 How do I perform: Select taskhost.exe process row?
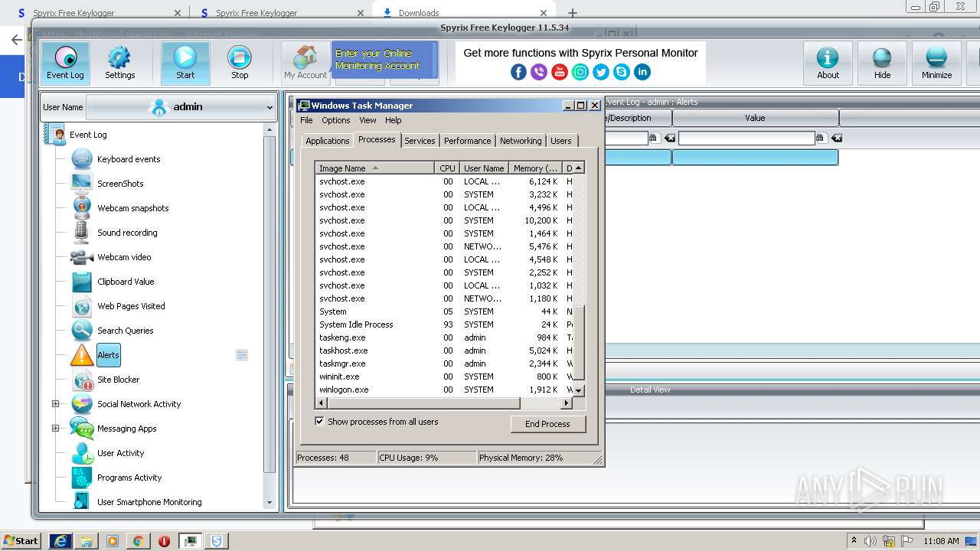click(x=445, y=350)
